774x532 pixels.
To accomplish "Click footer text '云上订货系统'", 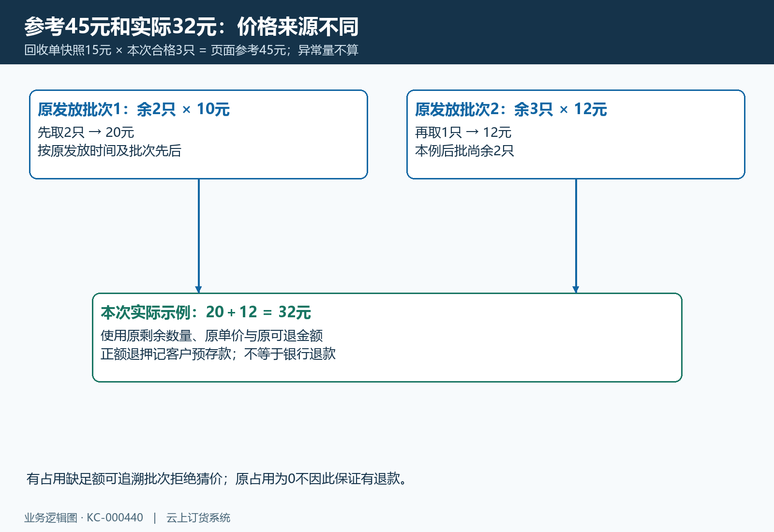I will click(x=198, y=517).
